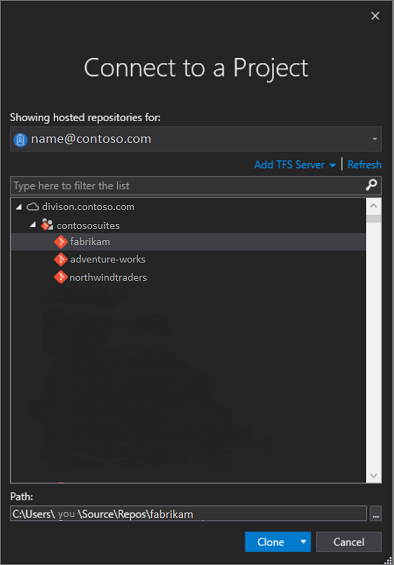Click the git repo icon beside adventure-works

point(61,259)
